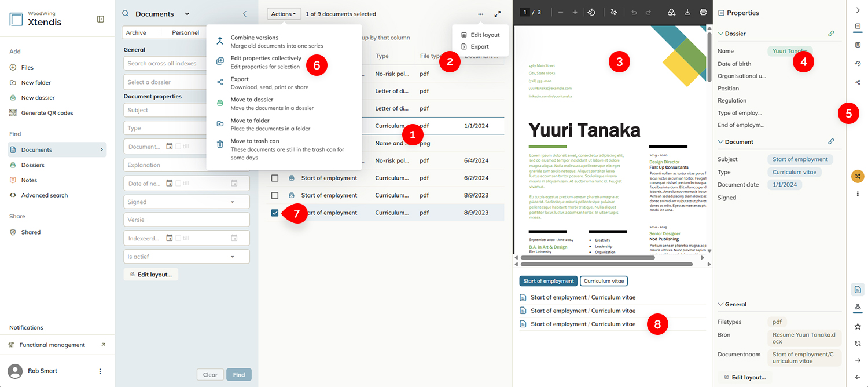Click the link icon beside Document heading

pyautogui.click(x=831, y=141)
